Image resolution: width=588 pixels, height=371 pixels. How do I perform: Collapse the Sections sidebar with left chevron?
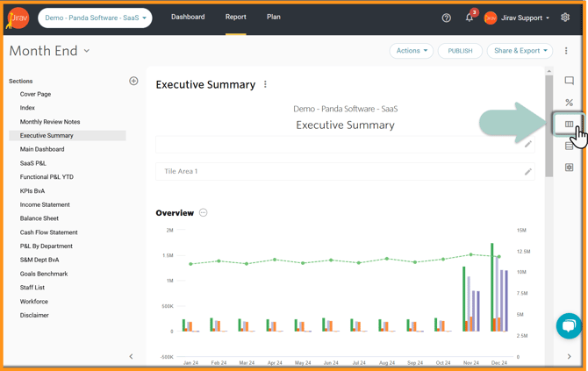(131, 356)
